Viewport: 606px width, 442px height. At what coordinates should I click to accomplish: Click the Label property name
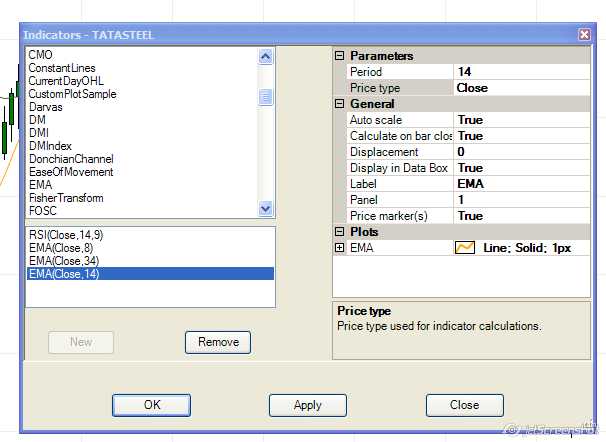point(363,184)
